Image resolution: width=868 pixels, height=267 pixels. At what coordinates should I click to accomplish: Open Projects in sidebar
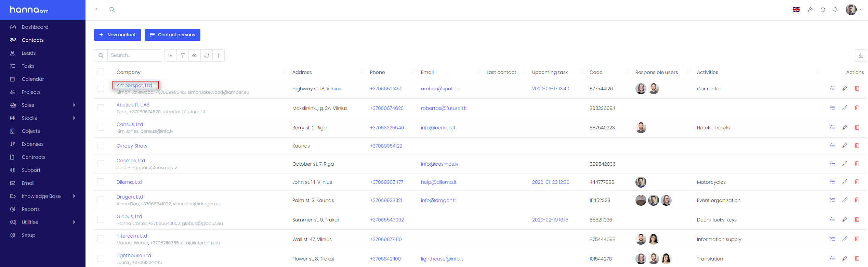point(31,92)
